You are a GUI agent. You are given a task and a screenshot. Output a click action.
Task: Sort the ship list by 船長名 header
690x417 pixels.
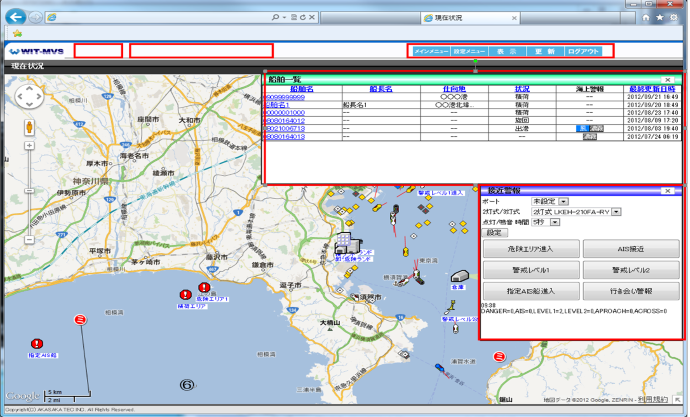pyautogui.click(x=381, y=89)
